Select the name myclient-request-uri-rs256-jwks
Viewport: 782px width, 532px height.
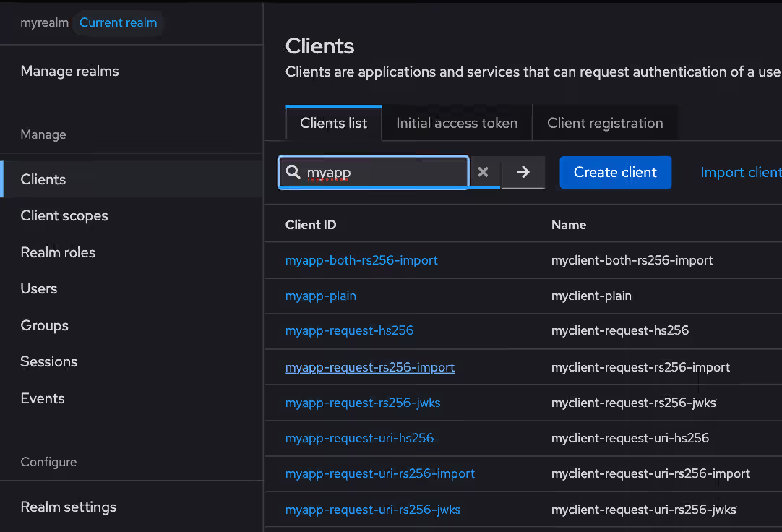(644, 510)
